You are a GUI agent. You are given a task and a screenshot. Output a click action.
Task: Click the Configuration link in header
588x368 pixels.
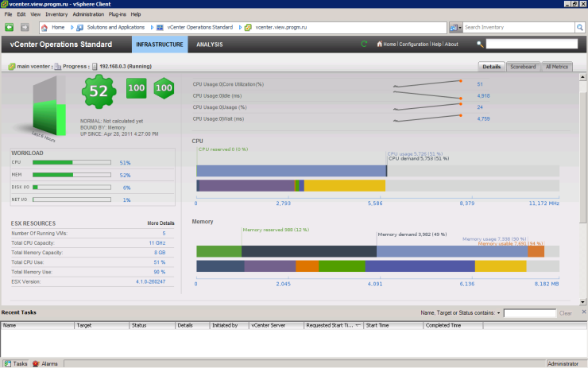point(414,44)
